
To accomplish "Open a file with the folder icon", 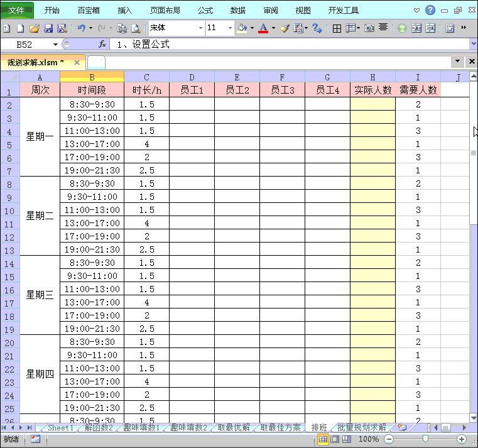I will (x=35, y=28).
